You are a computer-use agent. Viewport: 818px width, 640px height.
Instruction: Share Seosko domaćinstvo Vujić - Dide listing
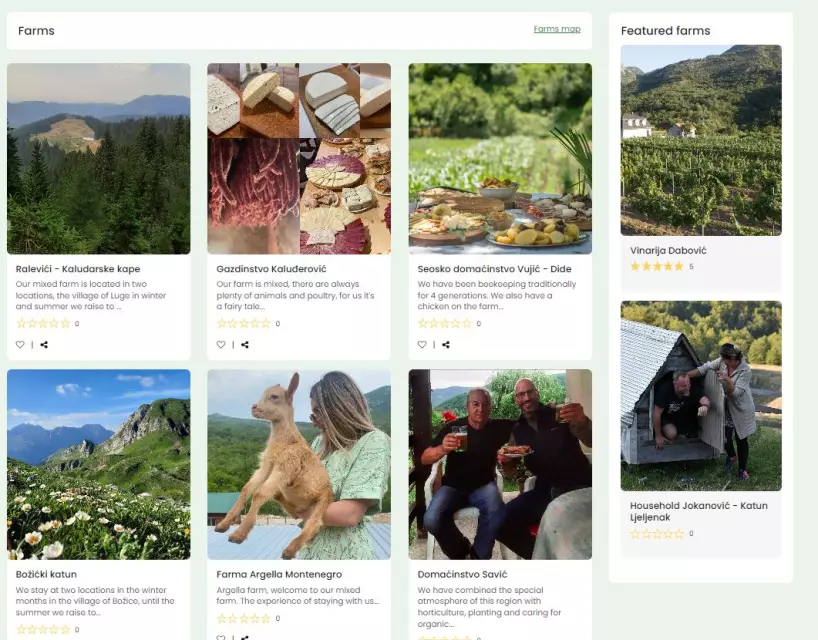446,345
